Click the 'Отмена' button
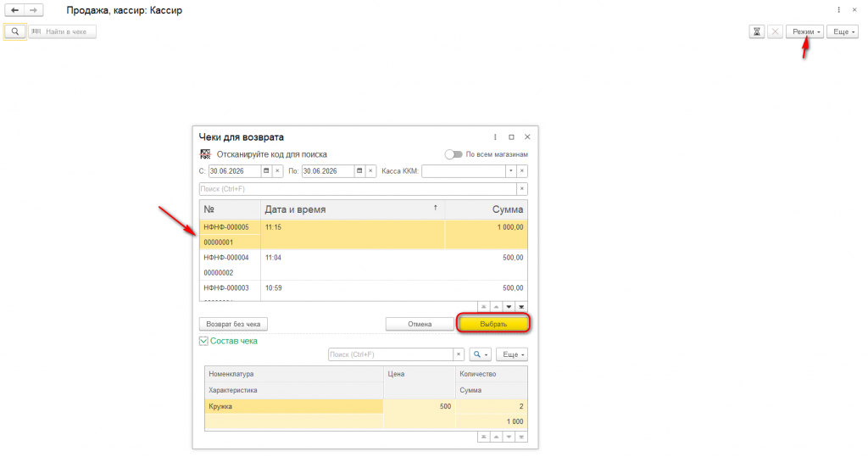 pos(420,324)
